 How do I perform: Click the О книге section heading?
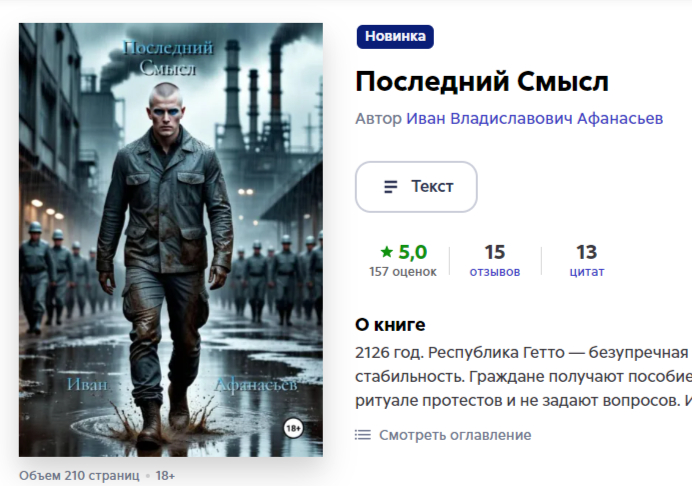click(390, 325)
